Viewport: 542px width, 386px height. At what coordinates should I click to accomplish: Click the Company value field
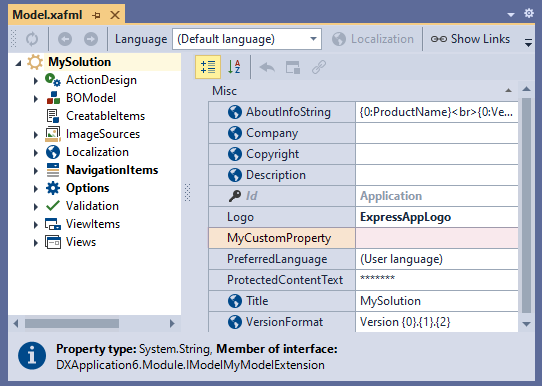tap(437, 133)
